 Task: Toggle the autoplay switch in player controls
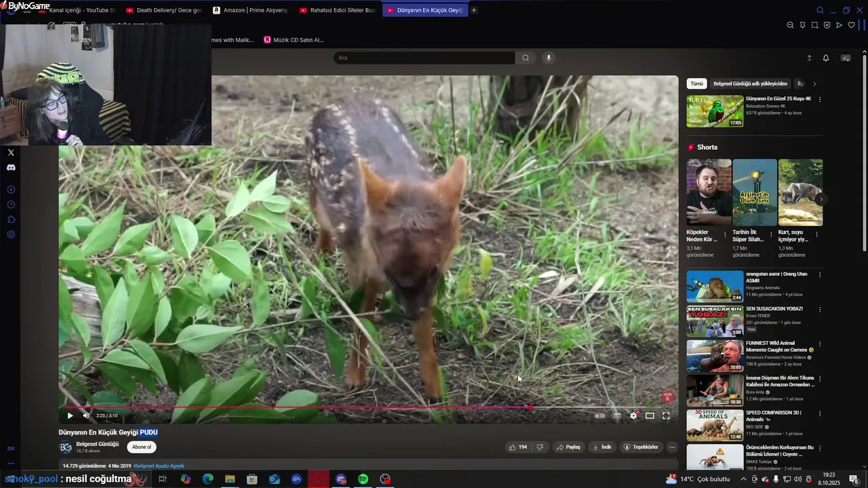(600, 415)
